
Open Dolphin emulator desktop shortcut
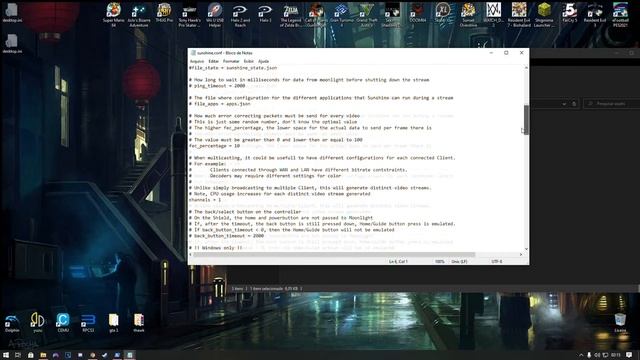pos(12,322)
